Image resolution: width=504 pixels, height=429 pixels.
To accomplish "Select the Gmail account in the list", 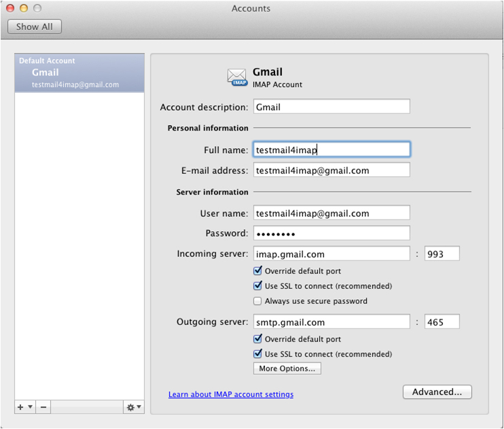I will click(79, 73).
